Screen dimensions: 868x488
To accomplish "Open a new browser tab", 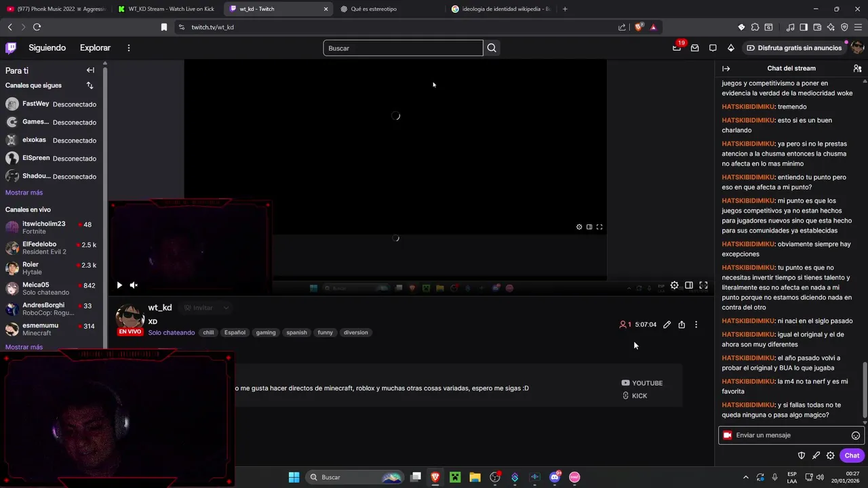I will pyautogui.click(x=565, y=9).
